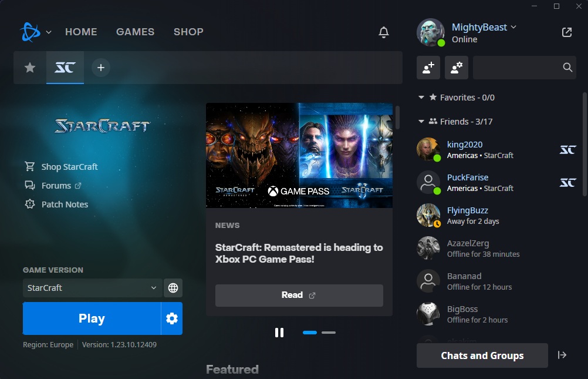Screen dimensions: 588x379
Task: Click the friends search field
Action: (x=524, y=68)
